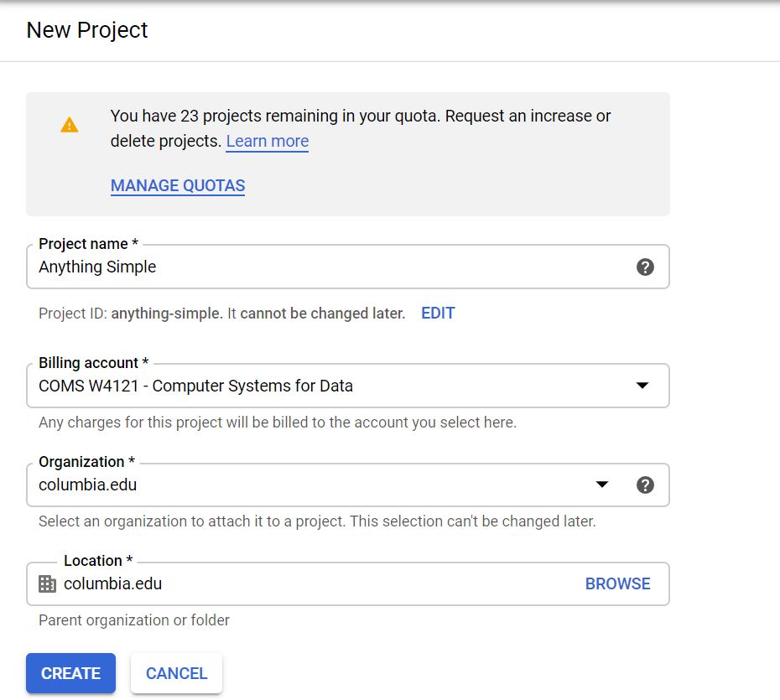Image resolution: width=780 pixels, height=700 pixels.
Task: Cancel the new project creation
Action: tap(176, 673)
